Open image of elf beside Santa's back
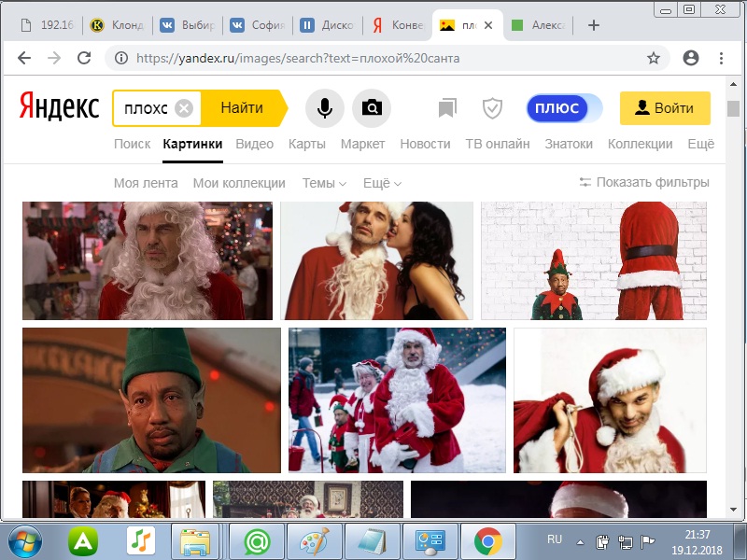The width and height of the screenshot is (747, 560). tap(594, 260)
